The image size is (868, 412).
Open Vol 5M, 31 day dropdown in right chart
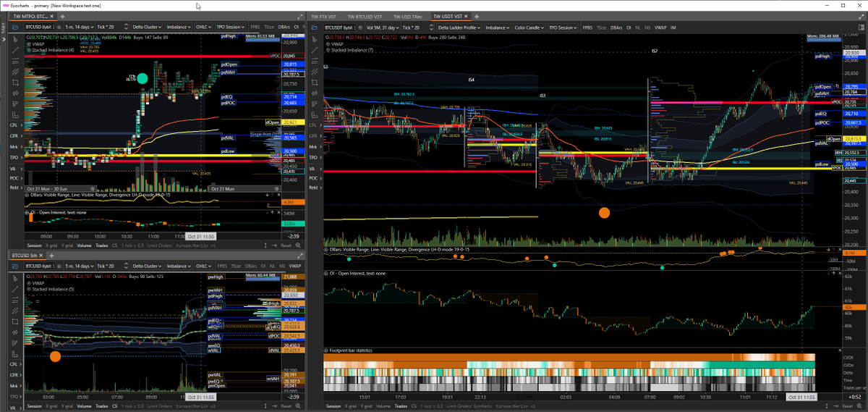tap(383, 28)
